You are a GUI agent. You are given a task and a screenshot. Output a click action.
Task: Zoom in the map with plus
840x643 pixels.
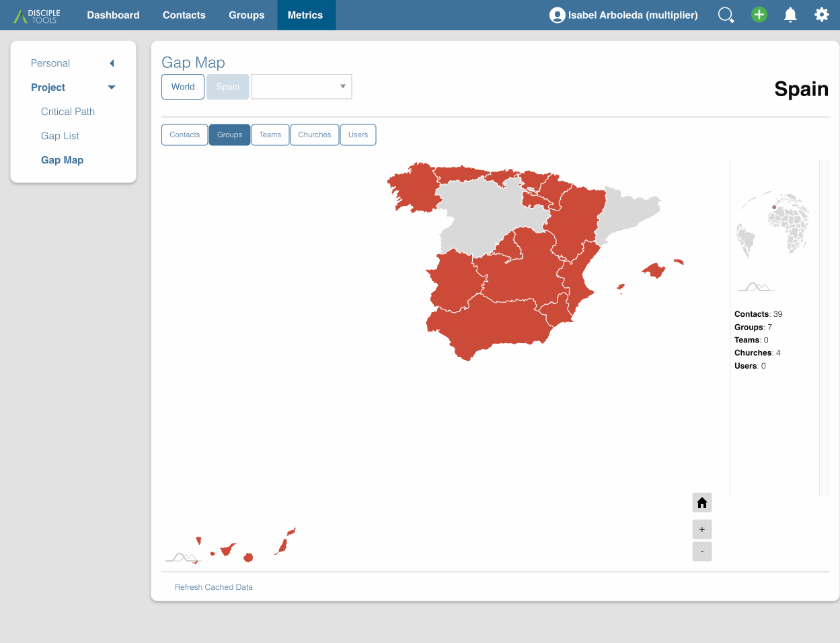click(702, 529)
